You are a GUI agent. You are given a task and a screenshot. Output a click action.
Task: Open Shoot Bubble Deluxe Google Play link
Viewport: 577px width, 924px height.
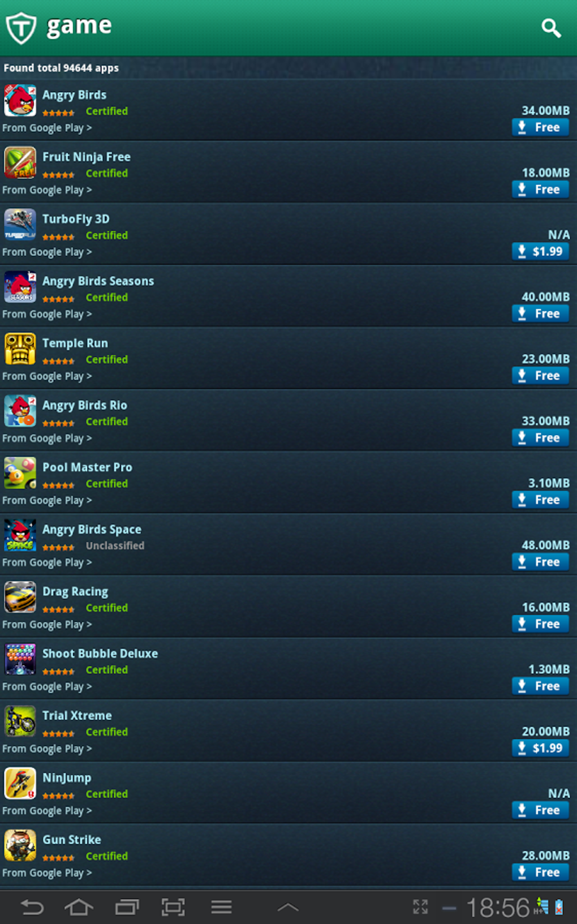47,687
